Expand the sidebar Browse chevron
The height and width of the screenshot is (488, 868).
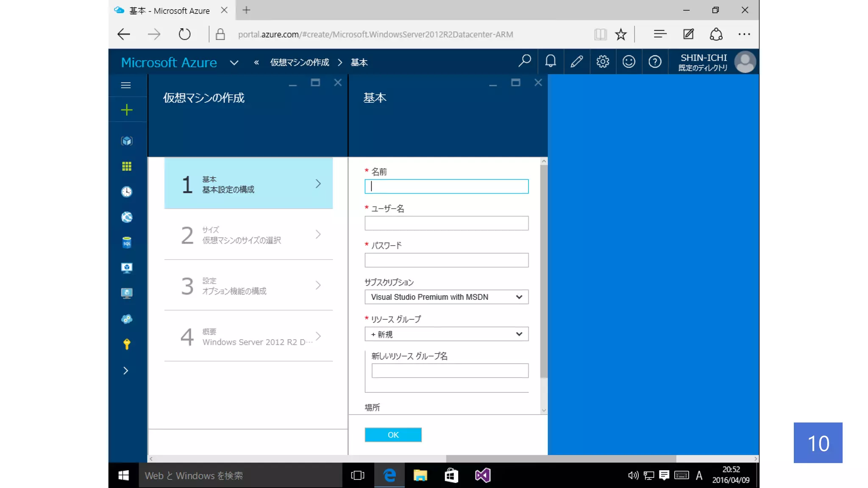125,371
